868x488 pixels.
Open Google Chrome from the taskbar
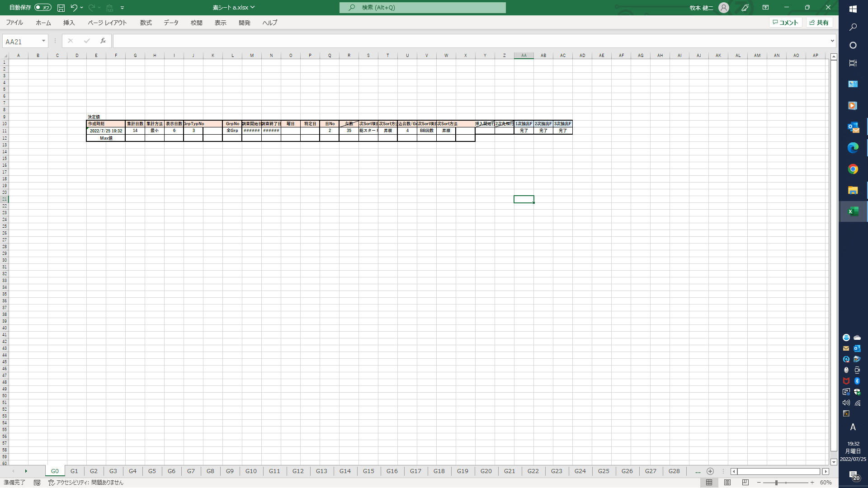pos(853,169)
